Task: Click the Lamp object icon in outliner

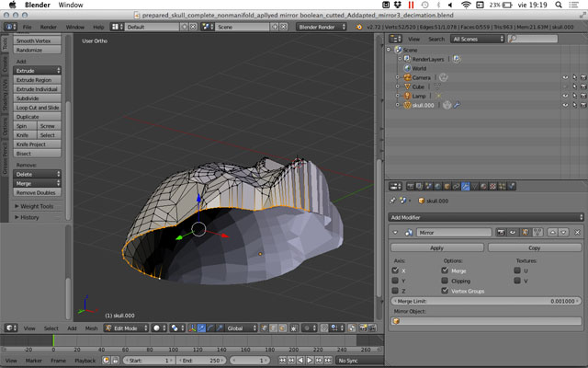Action: coord(407,96)
